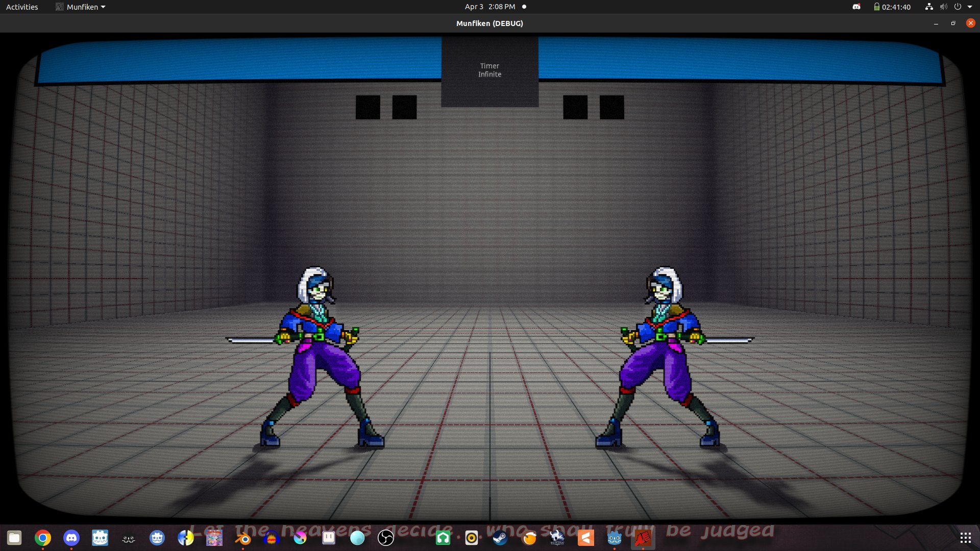The image size is (980, 551).
Task: Open Discord from the dock
Action: [71, 538]
